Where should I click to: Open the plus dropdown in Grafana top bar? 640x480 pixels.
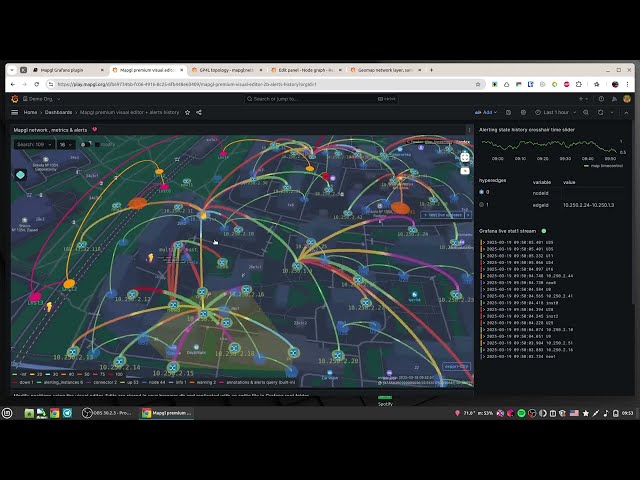click(583, 99)
